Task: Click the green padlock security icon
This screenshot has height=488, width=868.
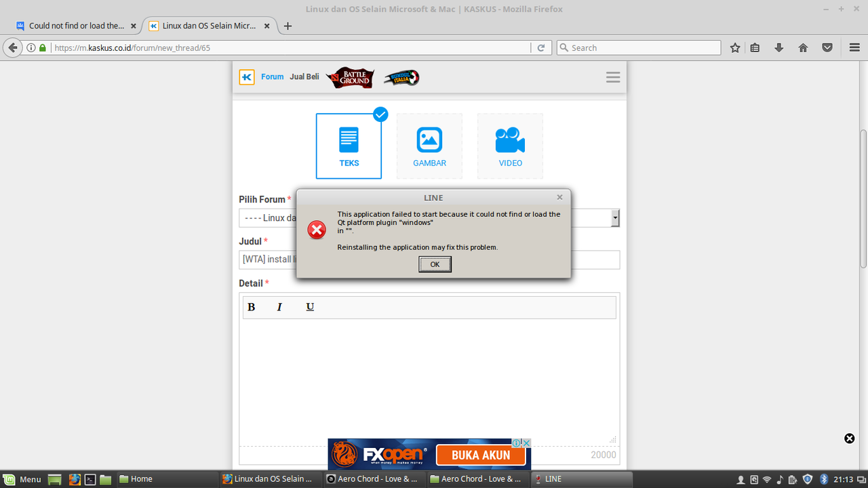Action: tap(43, 48)
